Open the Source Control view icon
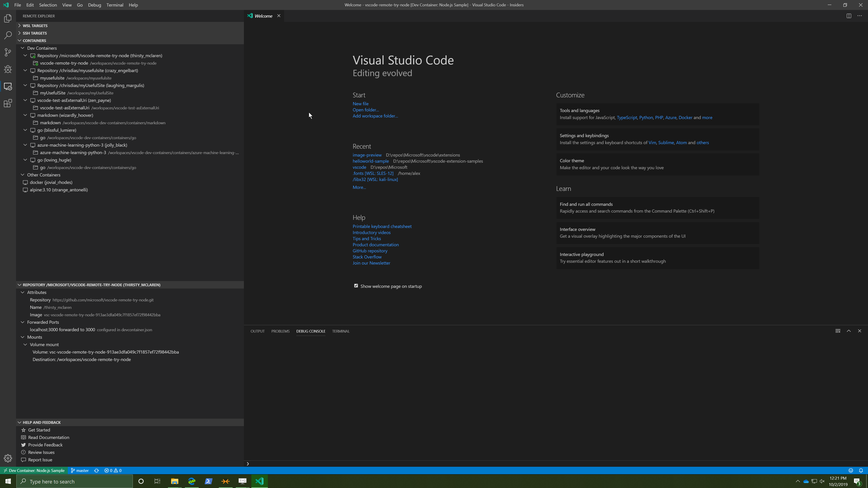Viewport: 868px width, 488px height. [x=8, y=52]
